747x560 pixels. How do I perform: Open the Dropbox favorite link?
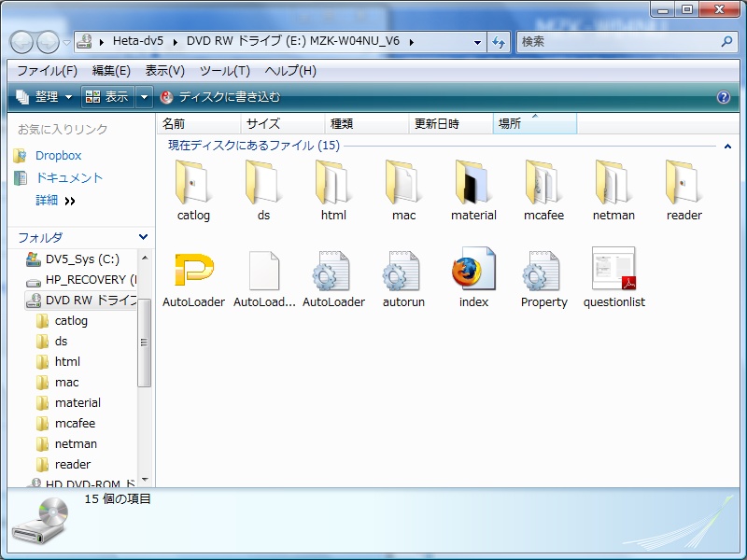[58, 155]
